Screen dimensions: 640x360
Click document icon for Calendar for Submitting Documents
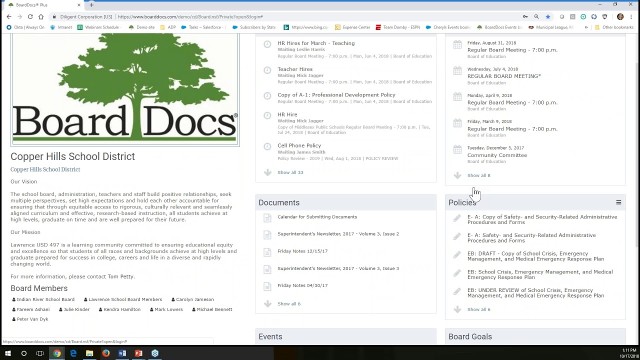pyautogui.click(x=267, y=218)
